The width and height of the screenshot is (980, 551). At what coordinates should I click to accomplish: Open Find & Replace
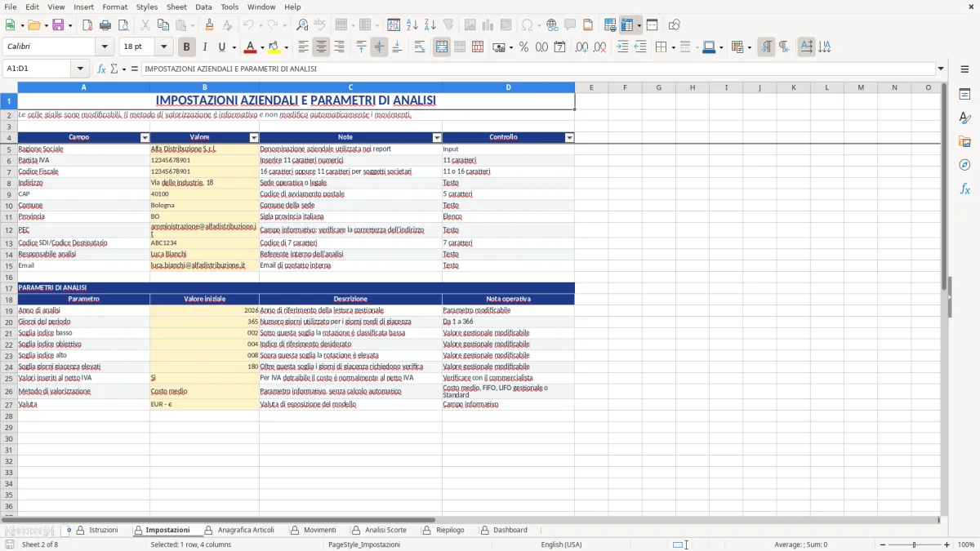pyautogui.click(x=302, y=25)
